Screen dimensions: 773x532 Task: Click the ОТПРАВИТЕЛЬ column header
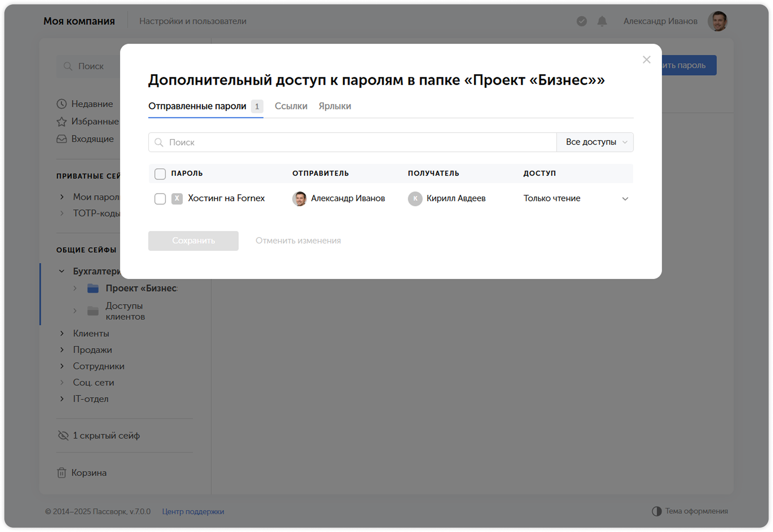click(320, 173)
